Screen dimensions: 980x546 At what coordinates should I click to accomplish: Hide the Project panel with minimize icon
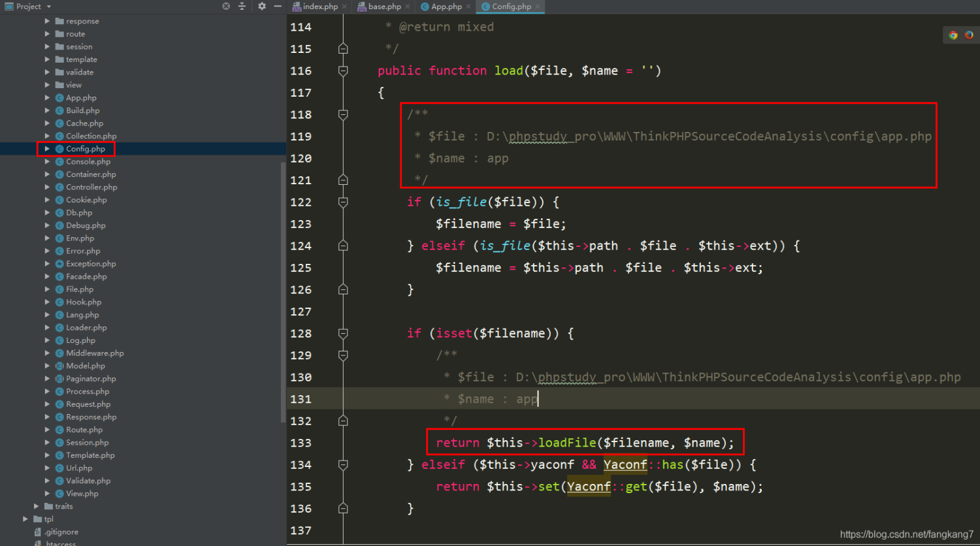278,6
